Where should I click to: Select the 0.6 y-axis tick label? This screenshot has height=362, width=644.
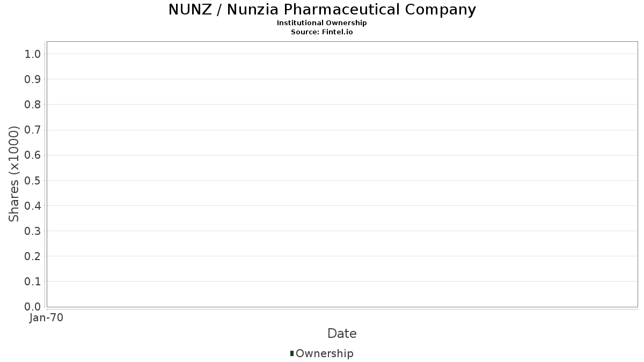(x=33, y=155)
